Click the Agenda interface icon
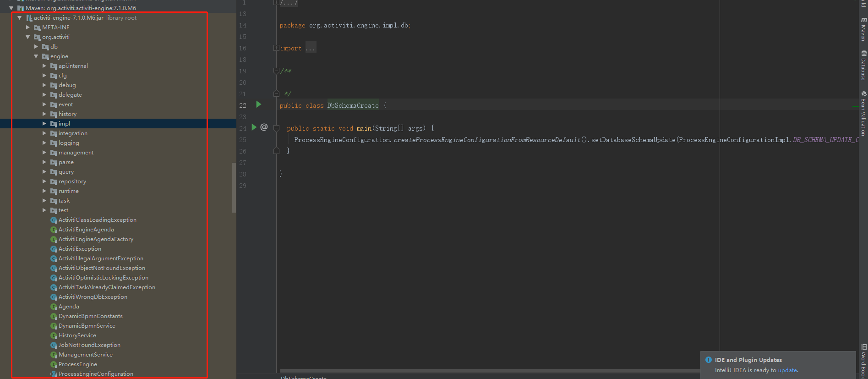This screenshot has height=379, width=868. (54, 307)
